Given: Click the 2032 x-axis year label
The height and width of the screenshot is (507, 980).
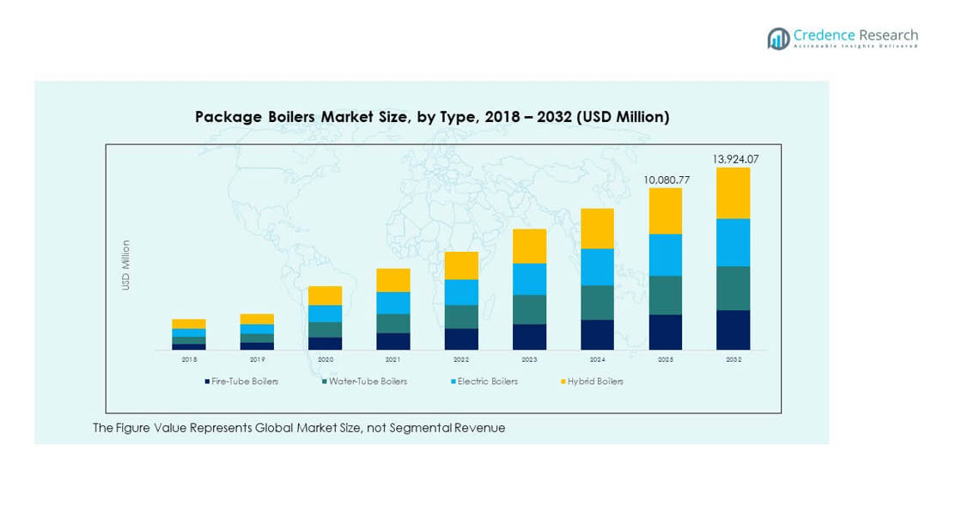Looking at the screenshot, I should coord(733,360).
